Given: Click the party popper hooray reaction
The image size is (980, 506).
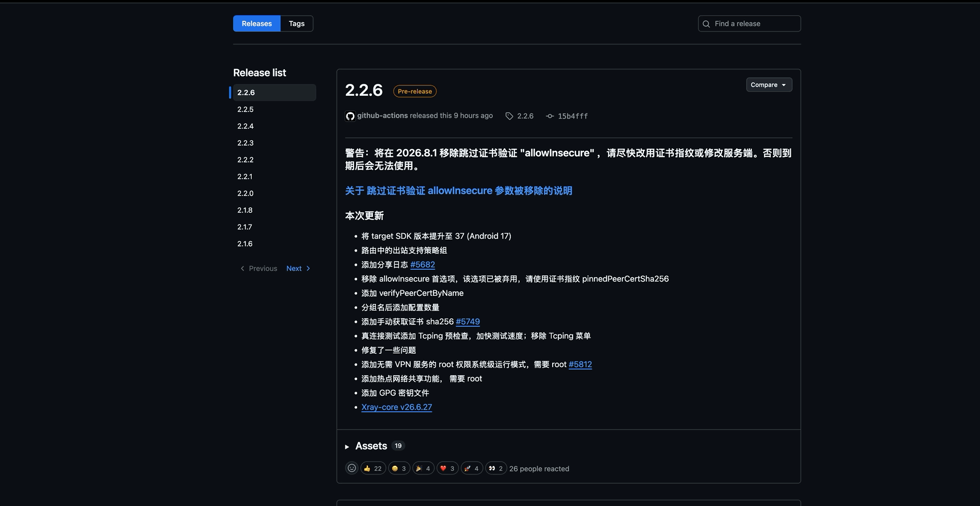Looking at the screenshot, I should [x=423, y=468].
